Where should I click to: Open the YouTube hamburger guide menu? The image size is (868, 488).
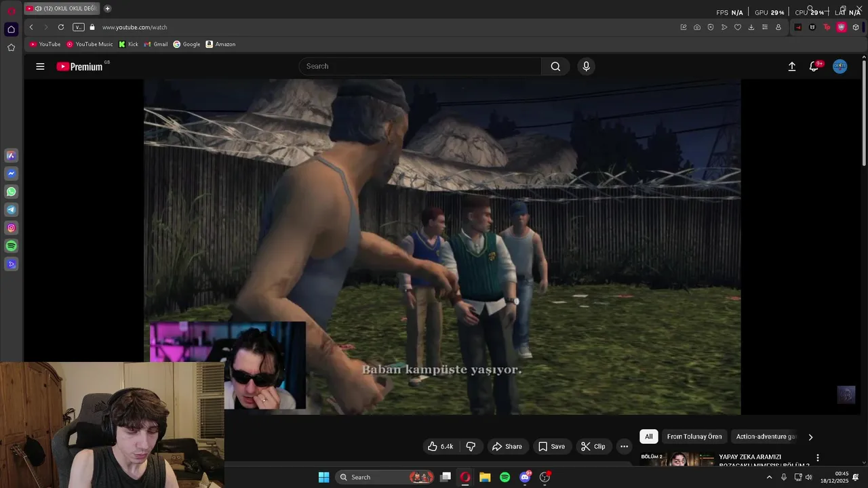point(40,66)
